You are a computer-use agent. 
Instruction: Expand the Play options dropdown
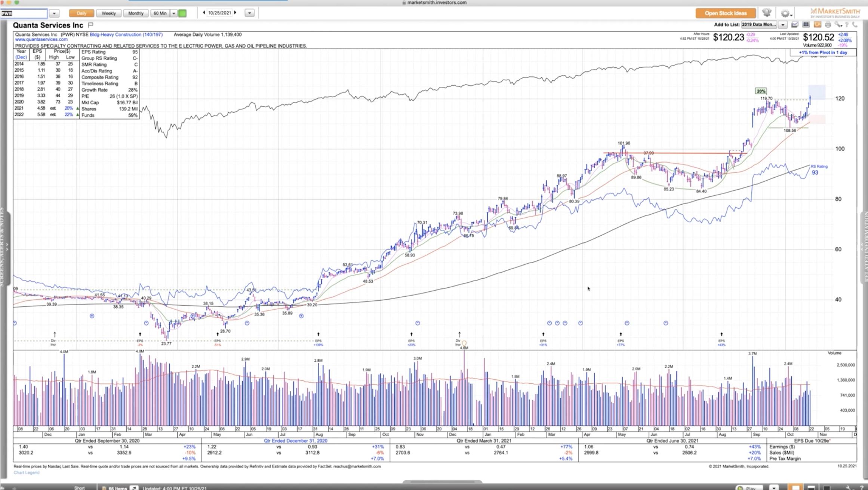pyautogui.click(x=774, y=488)
